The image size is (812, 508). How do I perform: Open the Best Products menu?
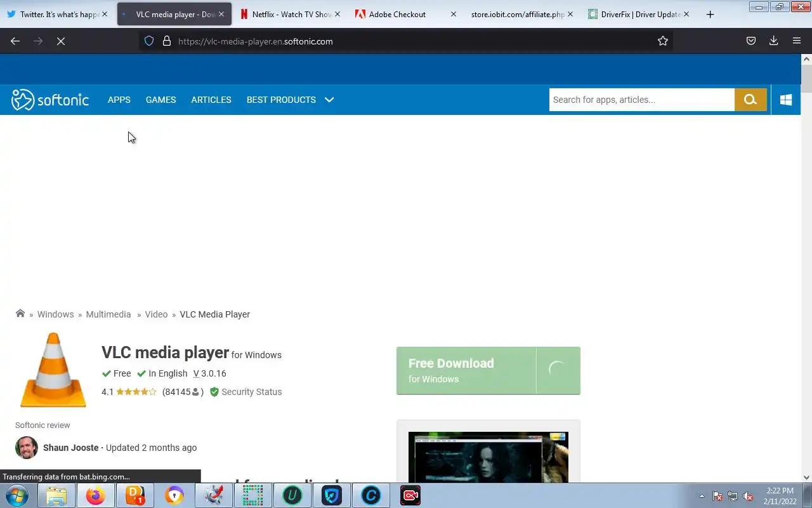pyautogui.click(x=281, y=100)
